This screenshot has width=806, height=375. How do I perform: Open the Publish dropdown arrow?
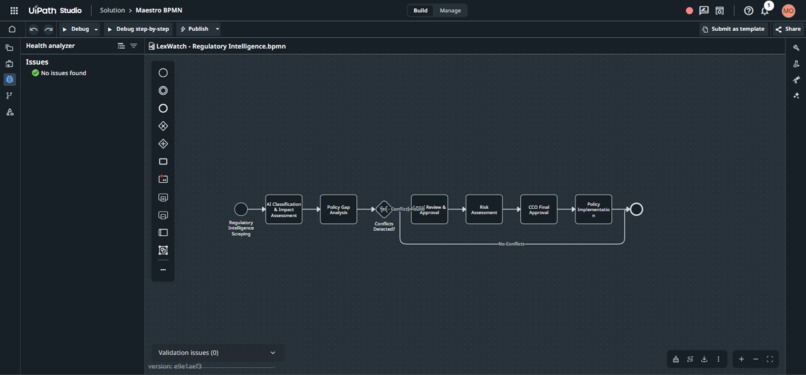tap(217, 29)
